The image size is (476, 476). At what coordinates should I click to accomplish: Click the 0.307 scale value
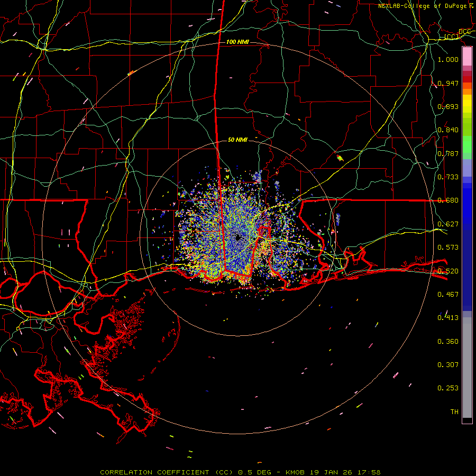click(x=448, y=364)
